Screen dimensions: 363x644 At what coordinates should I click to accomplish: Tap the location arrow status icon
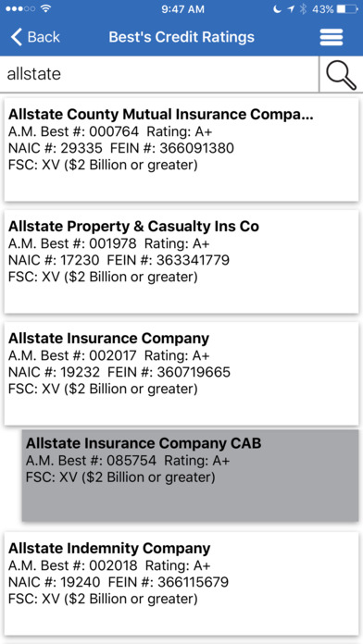pos(291,9)
